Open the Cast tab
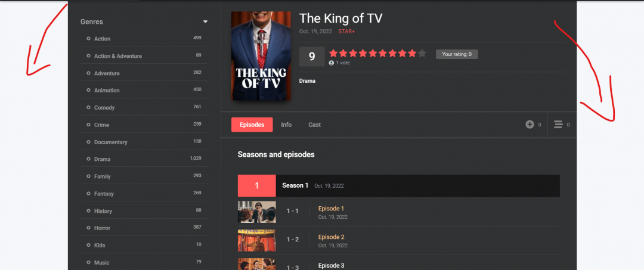Image resolution: width=644 pixels, height=270 pixels. tap(314, 125)
